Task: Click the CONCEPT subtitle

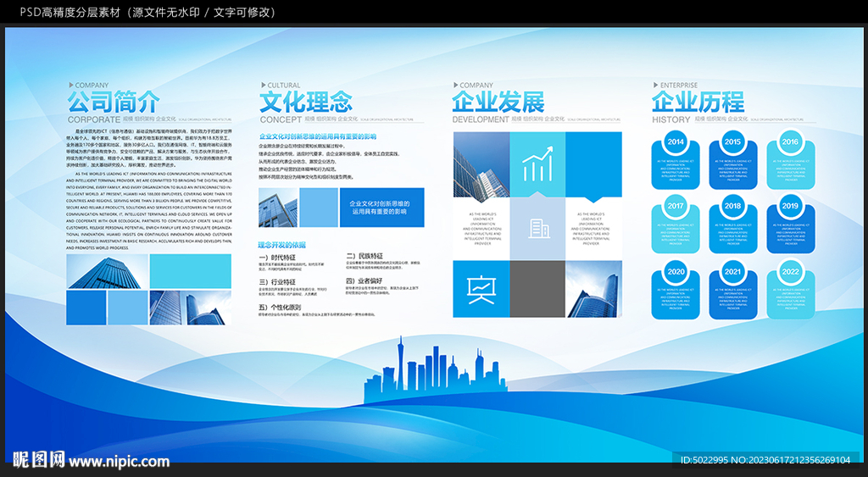Action: [281, 119]
